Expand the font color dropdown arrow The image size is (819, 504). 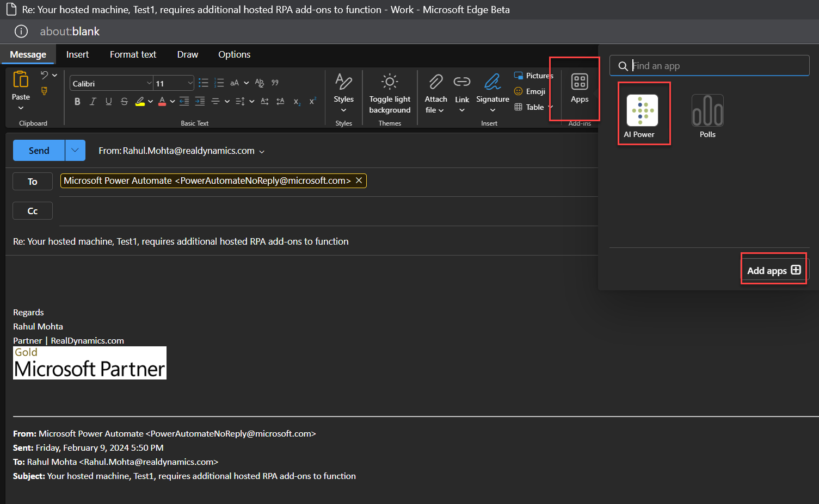pyautogui.click(x=173, y=101)
